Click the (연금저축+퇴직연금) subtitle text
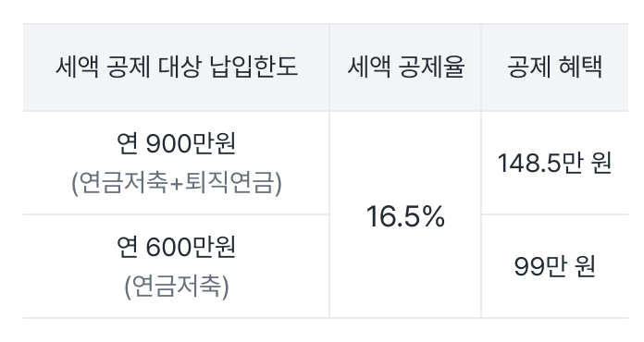This screenshot has width=644, height=342. pos(177,183)
